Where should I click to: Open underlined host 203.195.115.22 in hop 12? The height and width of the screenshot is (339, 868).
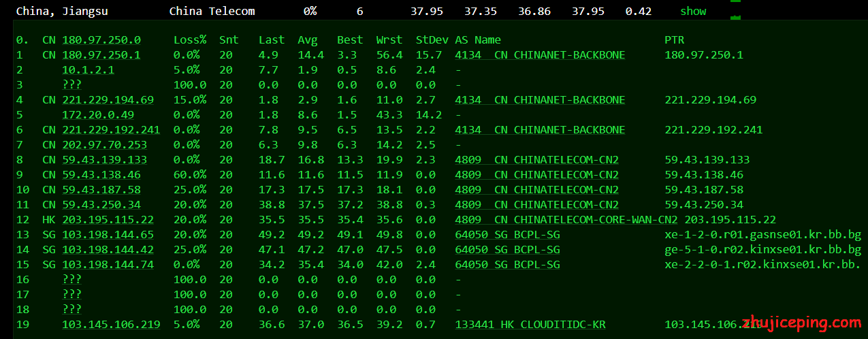108,220
